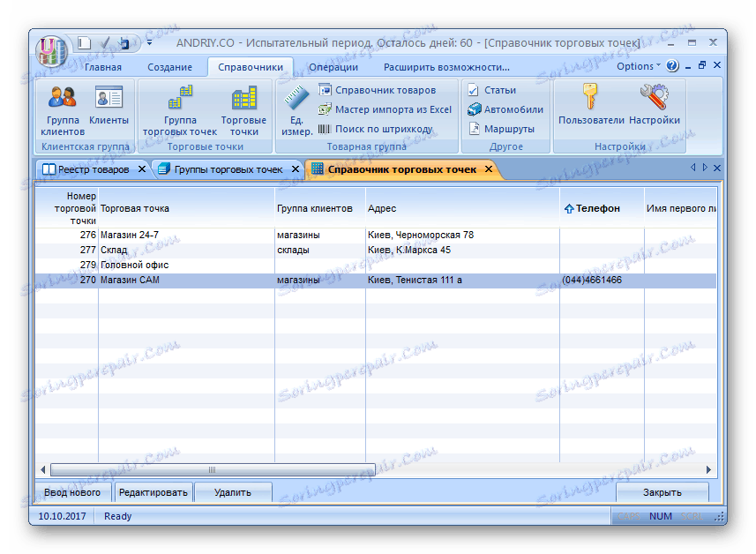Sort by Телефон column header
The width and height of the screenshot is (756, 554).
(602, 208)
